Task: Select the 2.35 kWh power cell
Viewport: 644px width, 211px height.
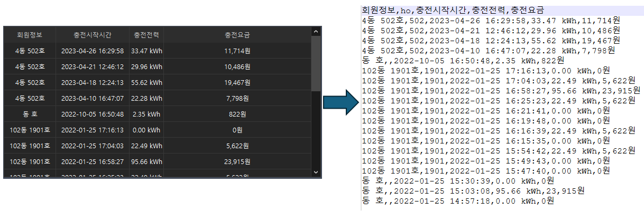Action: 146,114
